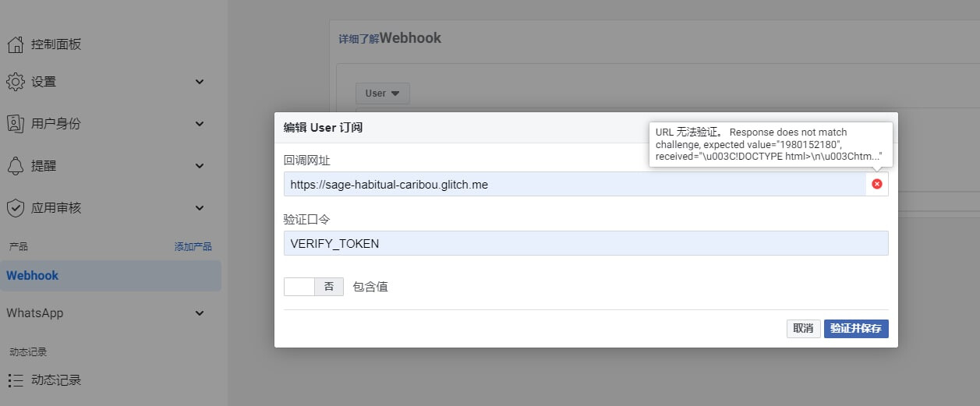
Task: Click the 取消 button
Action: pyautogui.click(x=803, y=329)
